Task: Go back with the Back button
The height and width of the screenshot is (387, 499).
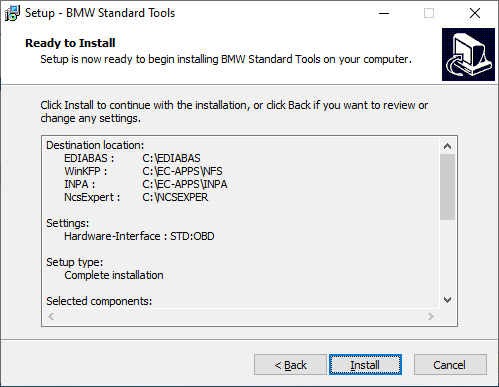Action: pos(290,365)
